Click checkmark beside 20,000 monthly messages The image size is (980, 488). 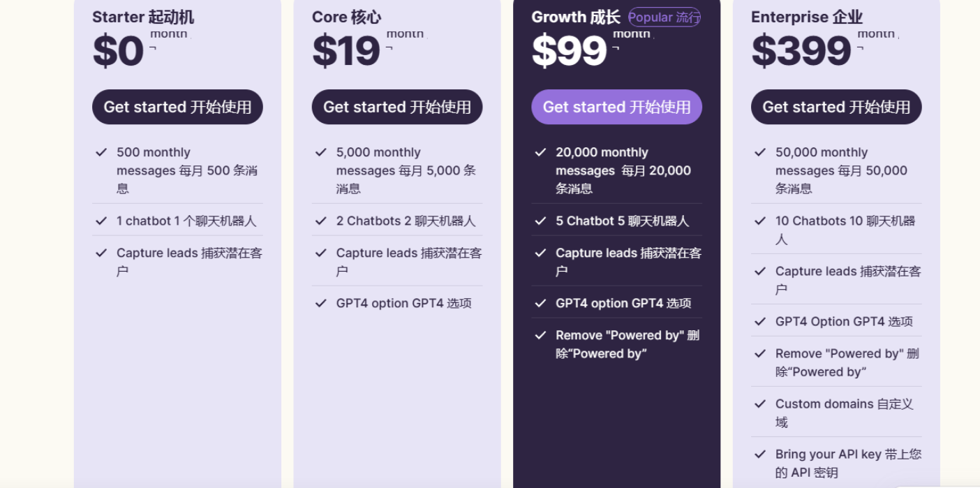click(x=540, y=152)
